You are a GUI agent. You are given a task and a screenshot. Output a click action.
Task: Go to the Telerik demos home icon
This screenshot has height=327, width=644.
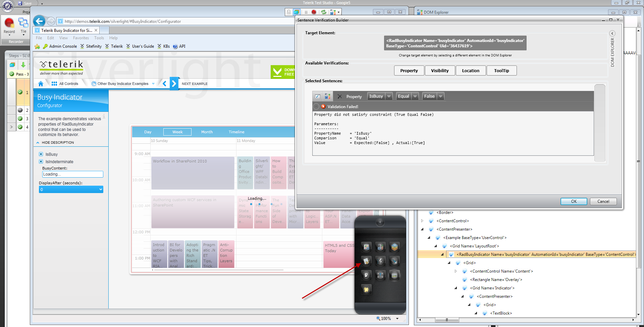[41, 84]
